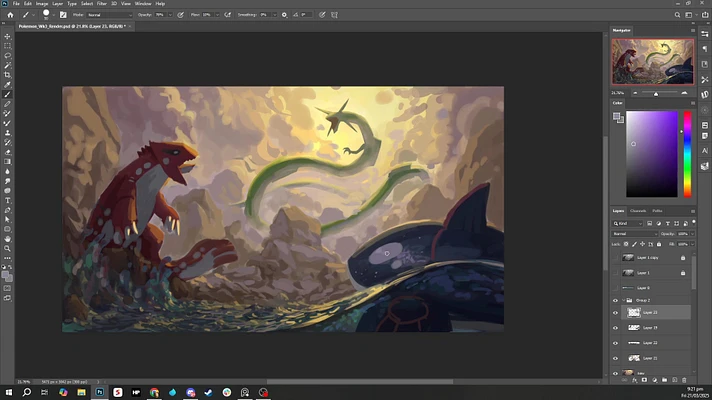
Task: Toggle airbrush build-up effects
Action: tap(228, 15)
